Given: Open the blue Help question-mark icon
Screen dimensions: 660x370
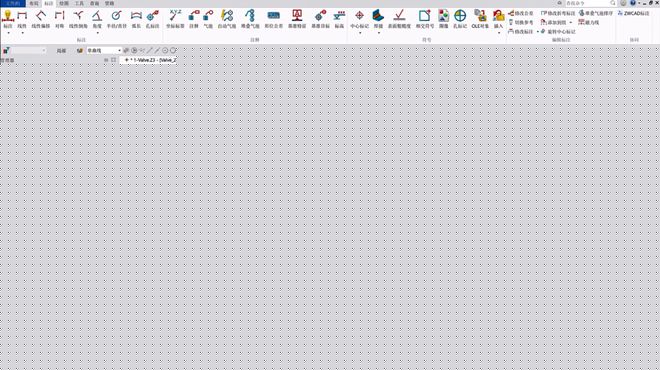Looking at the screenshot, I should pos(633,3).
